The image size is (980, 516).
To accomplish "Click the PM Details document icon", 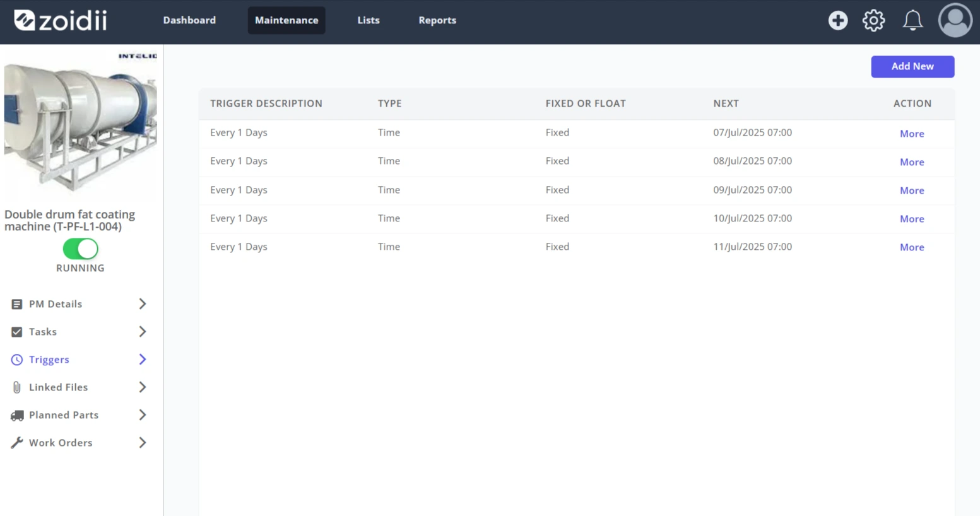I will [17, 304].
